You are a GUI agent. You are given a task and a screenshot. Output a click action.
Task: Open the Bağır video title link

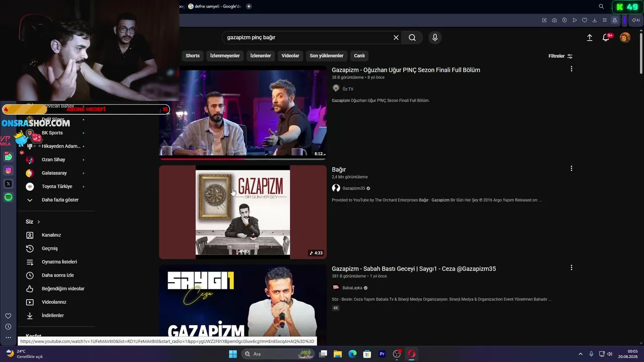pos(339,169)
